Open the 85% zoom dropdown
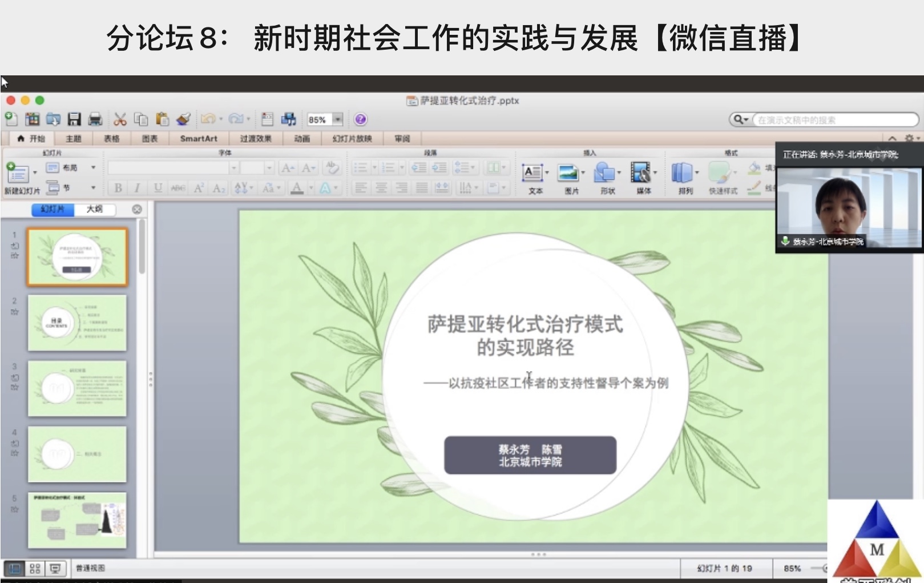The width and height of the screenshot is (924, 583). pos(338,119)
